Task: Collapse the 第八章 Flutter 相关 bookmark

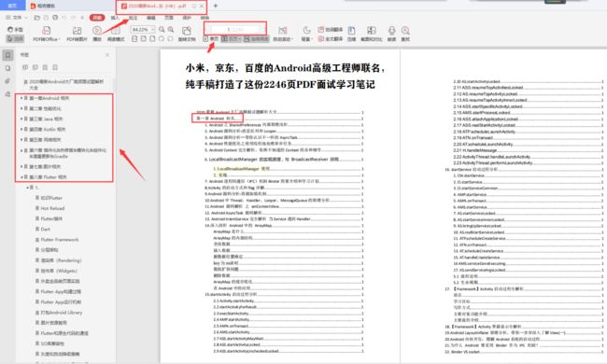Action: [21, 176]
